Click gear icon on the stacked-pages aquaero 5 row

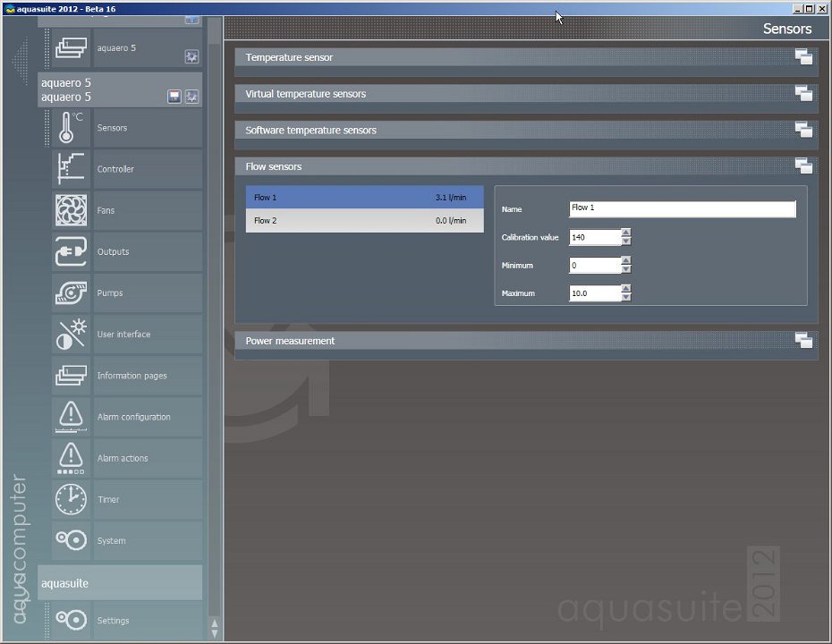(191, 56)
